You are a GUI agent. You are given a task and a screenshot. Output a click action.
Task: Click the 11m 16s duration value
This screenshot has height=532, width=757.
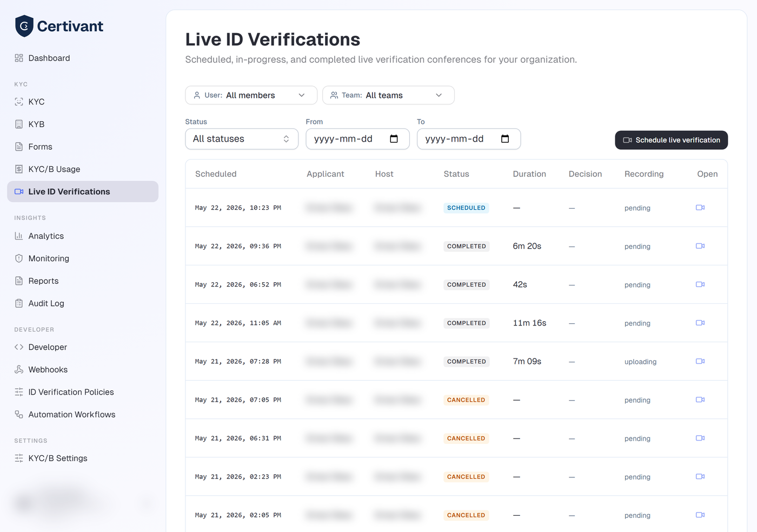tap(530, 323)
